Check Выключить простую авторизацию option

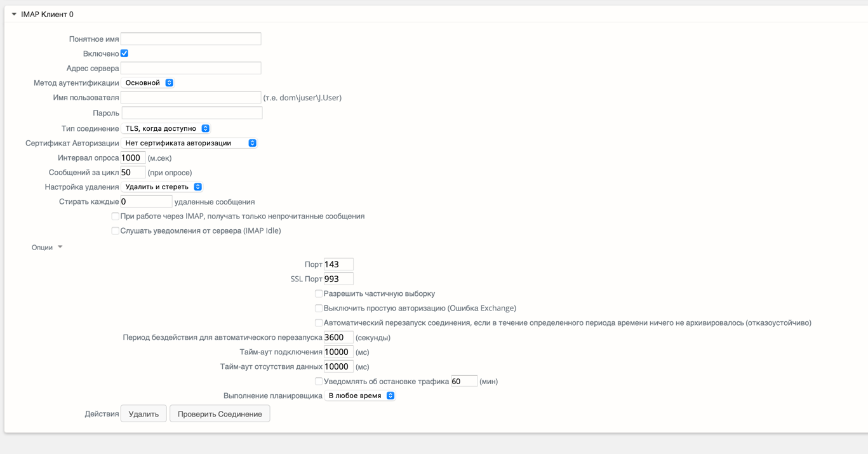coord(319,309)
